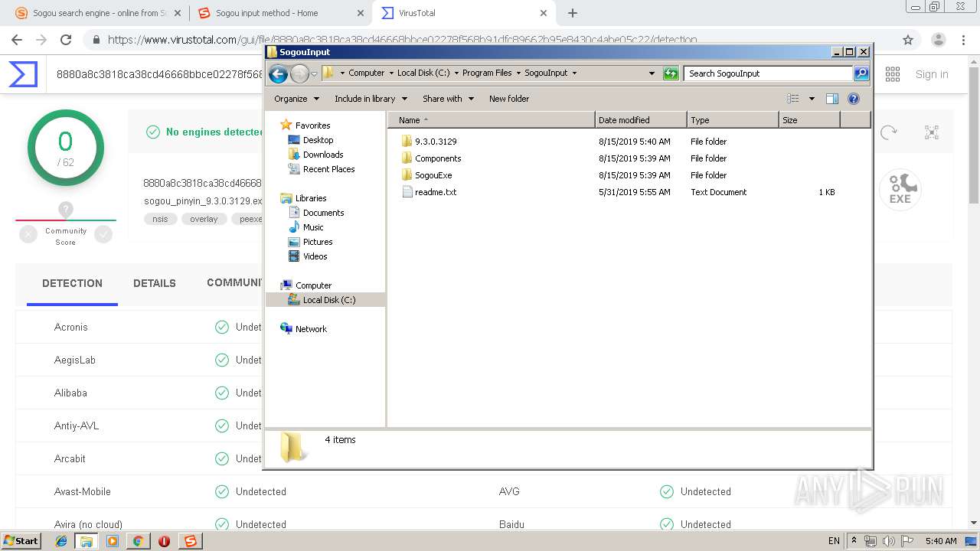The width and height of the screenshot is (980, 551).
Task: Open Music library
Action: coord(313,227)
